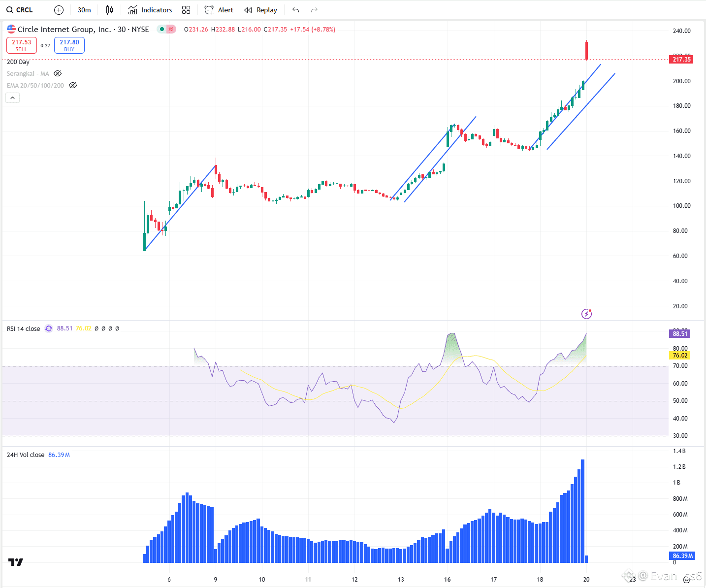Viewport: 706px width, 588px height.
Task: Select the red 217.35 current price label
Action: point(681,59)
